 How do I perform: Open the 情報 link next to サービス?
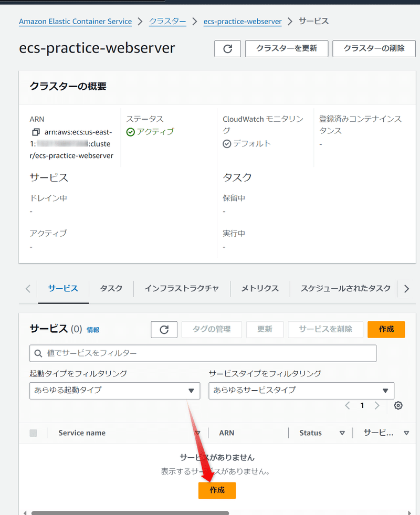[x=93, y=330]
